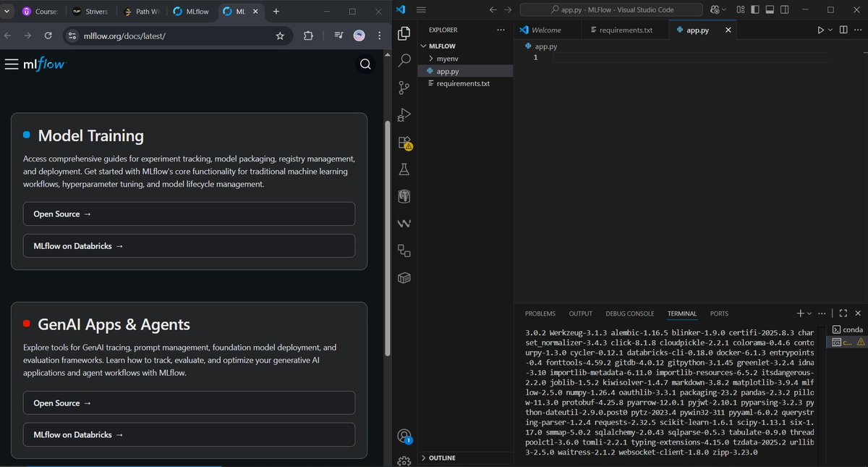The width and height of the screenshot is (868, 467).
Task: View site information icon in address bar
Action: [x=71, y=35]
